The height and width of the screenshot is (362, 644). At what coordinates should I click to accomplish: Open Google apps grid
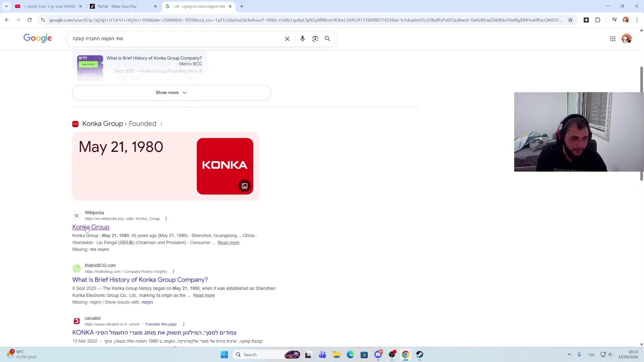(x=613, y=39)
